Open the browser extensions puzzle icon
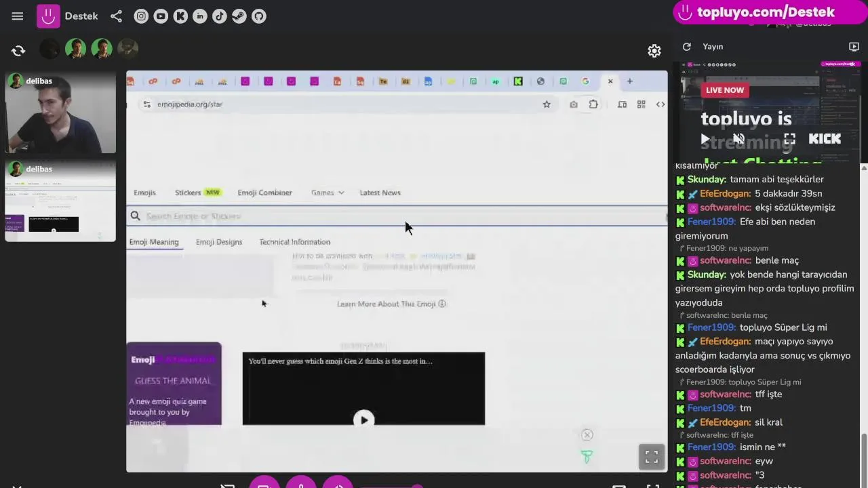This screenshot has height=488, width=868. pos(593,104)
